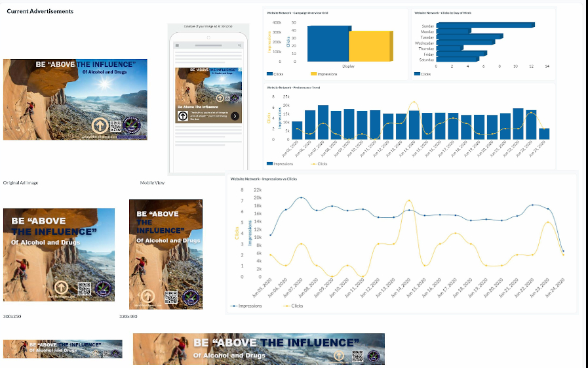Image resolution: width=588 pixels, height=368 pixels.
Task: Click the Thursday bar in Clicks by Day chart
Action: 450,48
